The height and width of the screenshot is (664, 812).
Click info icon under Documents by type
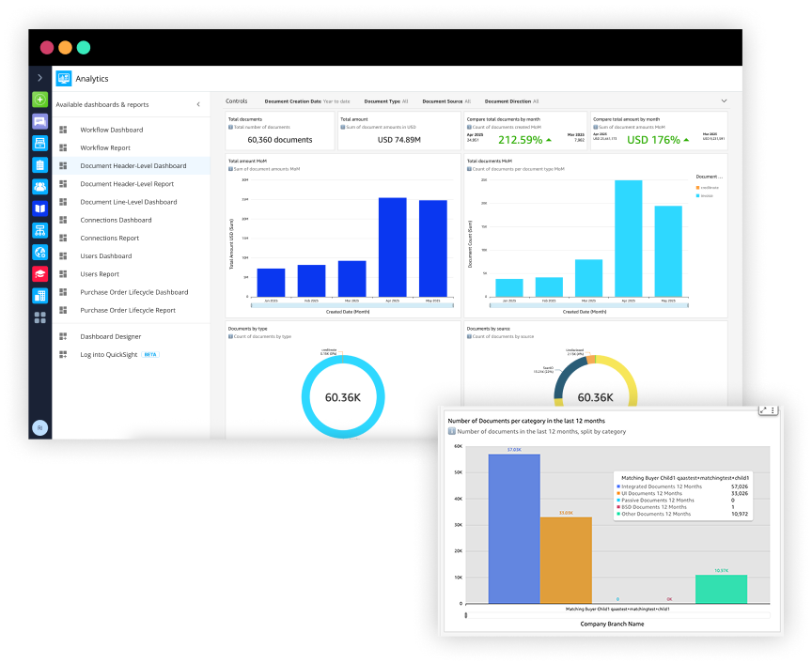click(x=230, y=336)
